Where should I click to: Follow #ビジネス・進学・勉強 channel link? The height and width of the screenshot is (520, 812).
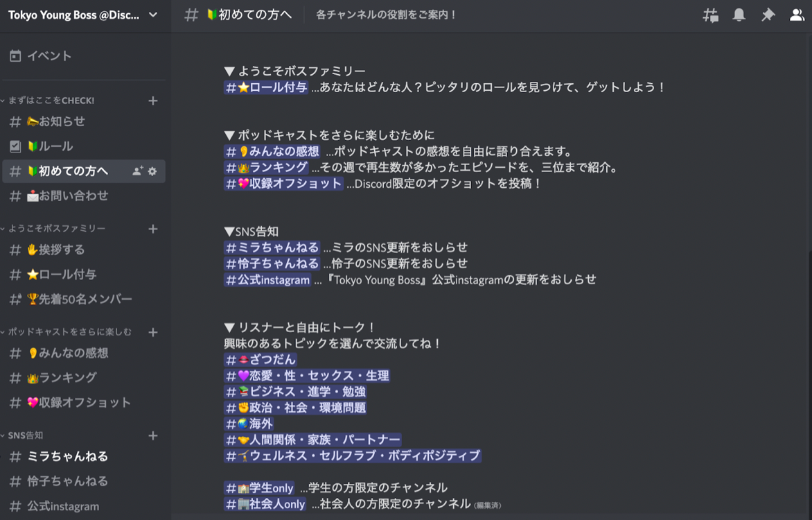pos(296,392)
